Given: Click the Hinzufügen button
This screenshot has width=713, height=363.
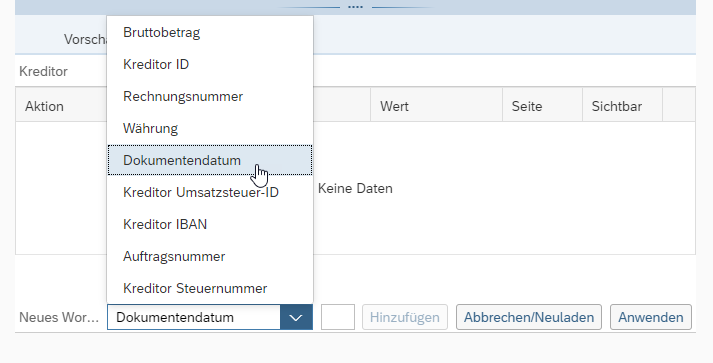Looking at the screenshot, I should 405,317.
